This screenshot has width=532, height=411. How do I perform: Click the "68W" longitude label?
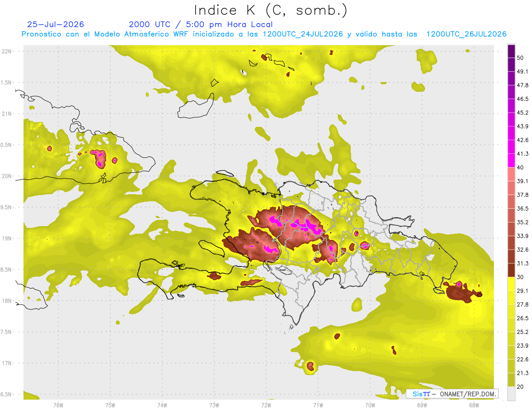click(473, 405)
